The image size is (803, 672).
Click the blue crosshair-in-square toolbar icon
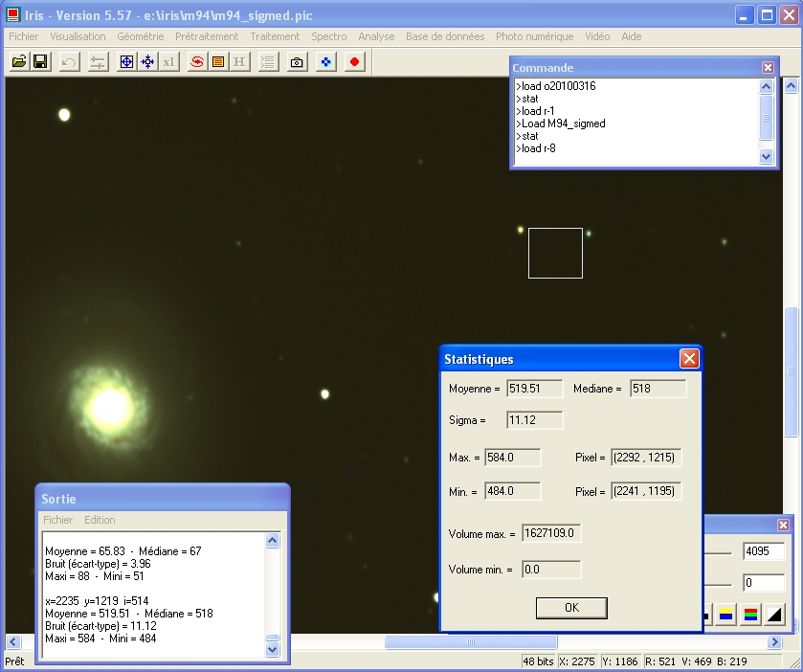[126, 62]
